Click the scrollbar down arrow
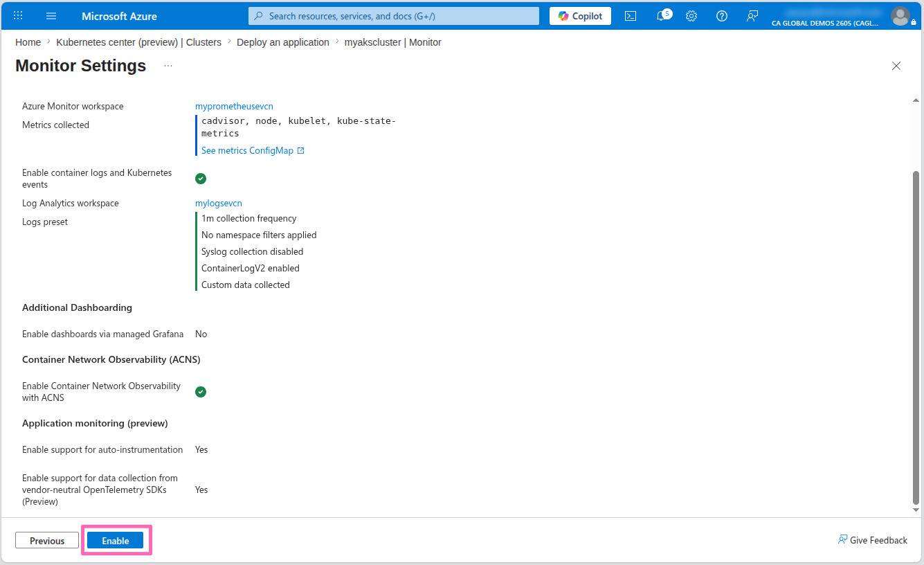The image size is (924, 565). (x=916, y=510)
